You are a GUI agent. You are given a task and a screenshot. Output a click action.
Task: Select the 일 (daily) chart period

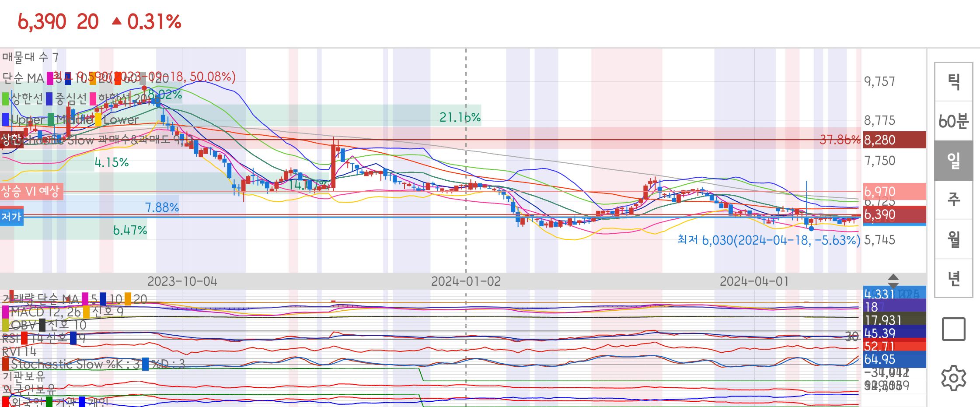coord(953,161)
